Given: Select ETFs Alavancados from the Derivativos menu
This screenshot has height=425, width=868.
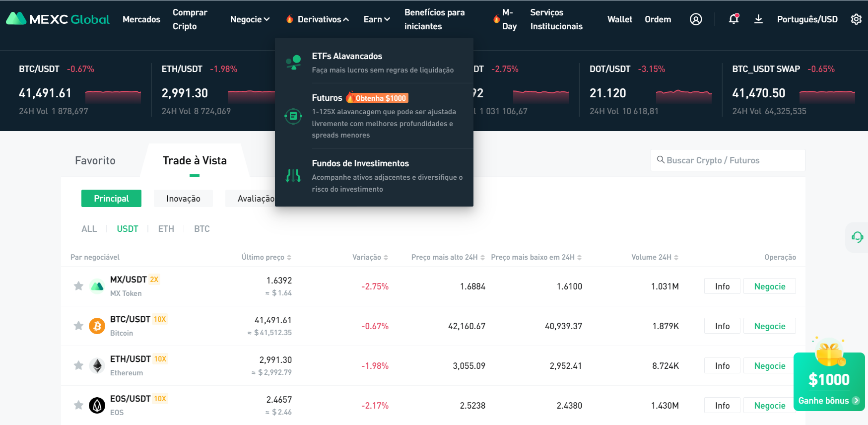Looking at the screenshot, I should coord(374,63).
